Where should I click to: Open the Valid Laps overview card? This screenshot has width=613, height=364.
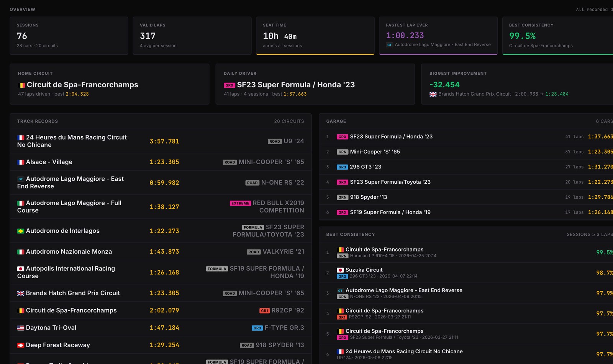[x=192, y=36]
